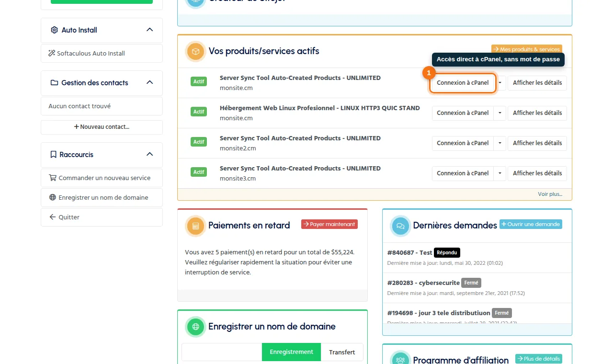Open Mes produits & services link
The image size is (613, 364).
click(527, 49)
